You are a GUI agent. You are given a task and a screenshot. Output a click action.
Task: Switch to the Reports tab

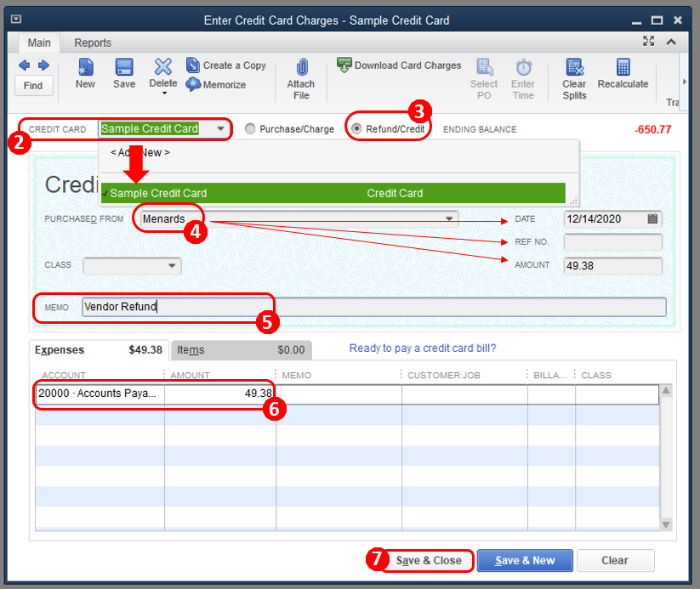[93, 42]
